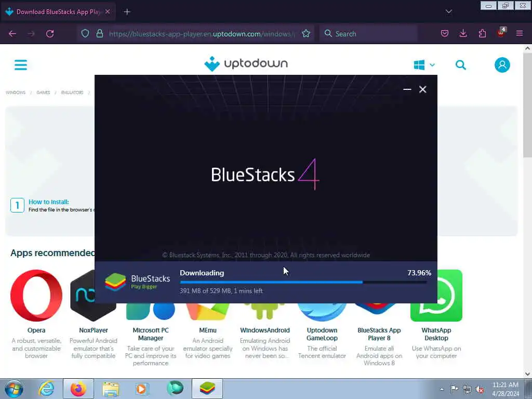
Task: Open the extensions puzzle icon
Action: 482,34
